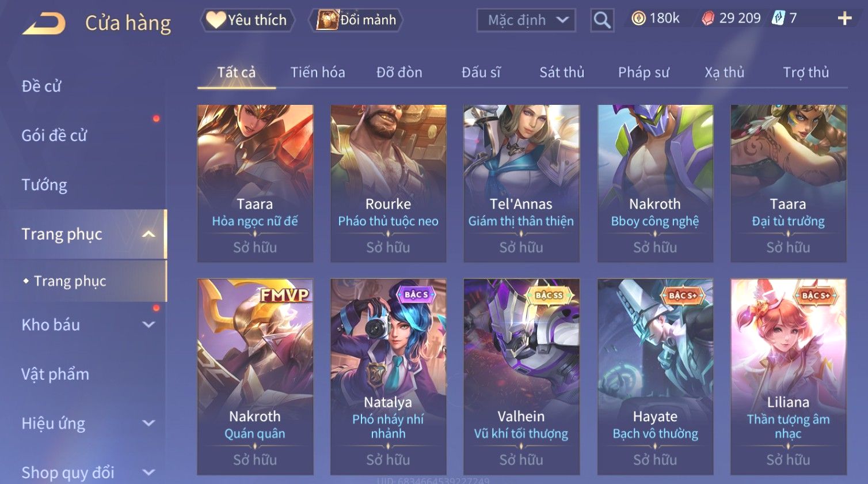
Task: Expand the Kho báu sidebar section
Action: point(149,324)
